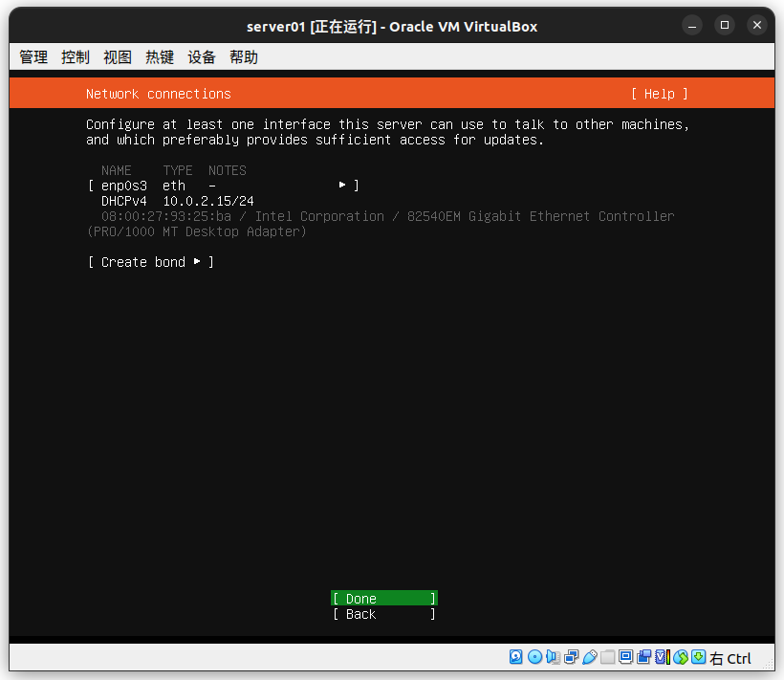The width and height of the screenshot is (784, 680).
Task: Click the optical disc status icon
Action: point(534,657)
